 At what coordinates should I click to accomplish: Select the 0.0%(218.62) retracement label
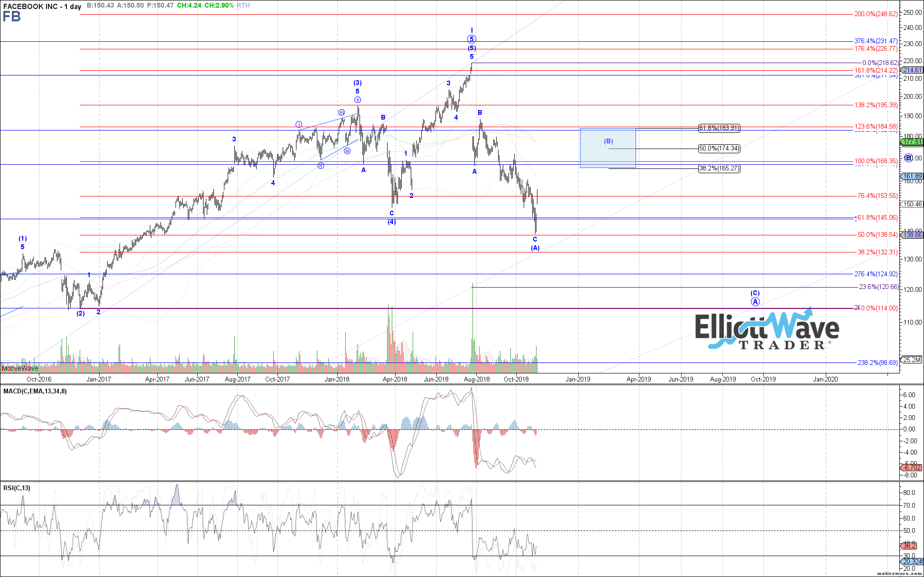click(880, 63)
